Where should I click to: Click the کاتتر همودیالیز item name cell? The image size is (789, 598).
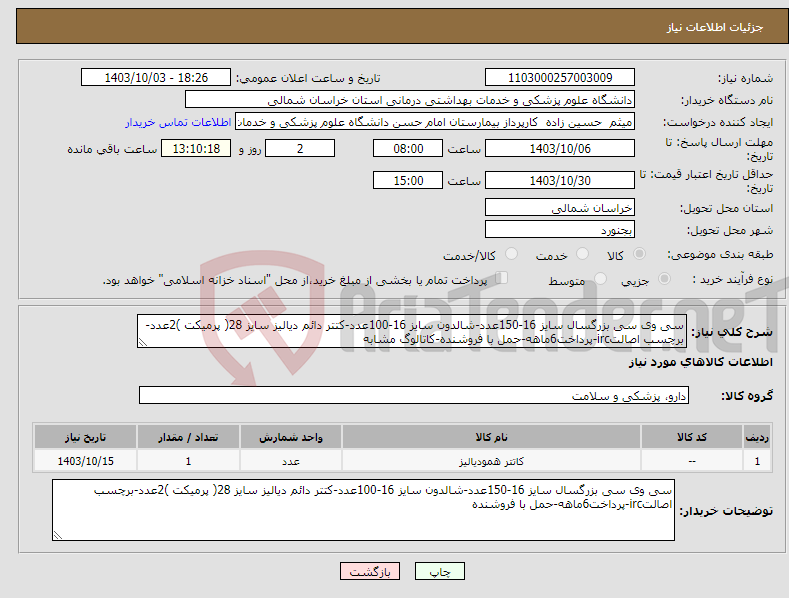pyautogui.click(x=491, y=461)
